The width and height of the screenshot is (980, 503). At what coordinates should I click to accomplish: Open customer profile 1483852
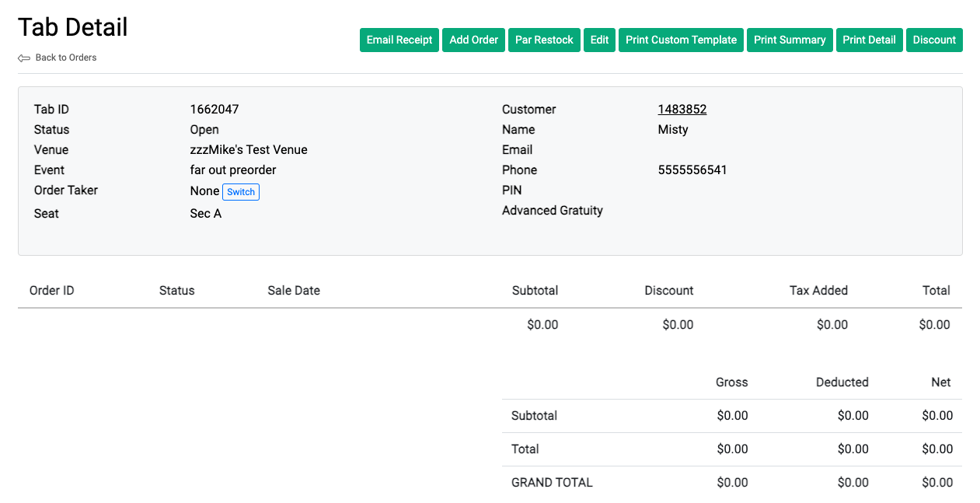point(682,109)
